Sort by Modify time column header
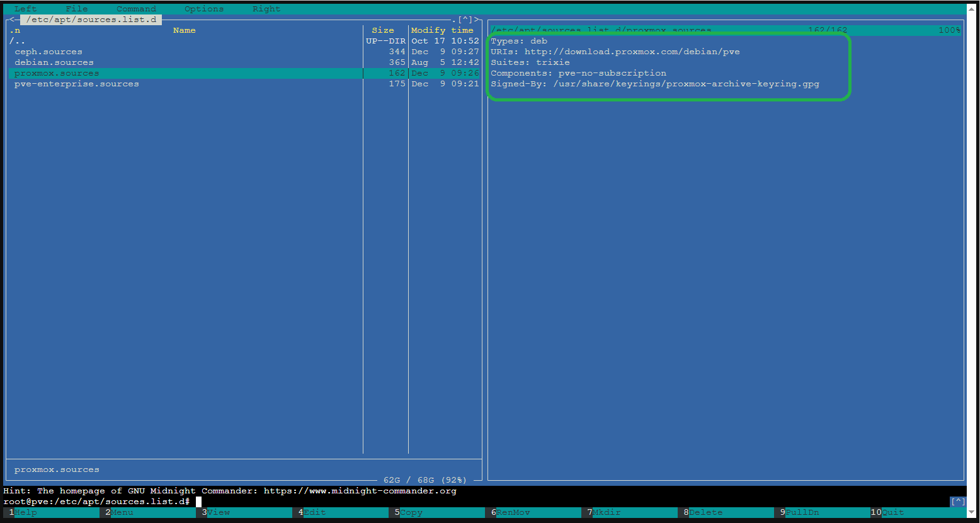The width and height of the screenshot is (980, 523). (442, 30)
